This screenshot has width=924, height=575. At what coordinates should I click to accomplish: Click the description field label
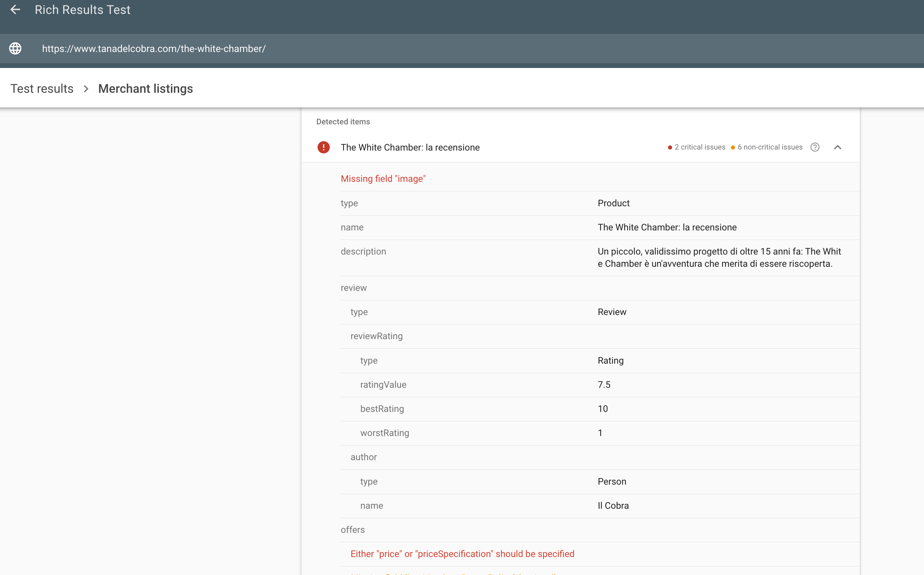click(x=363, y=251)
